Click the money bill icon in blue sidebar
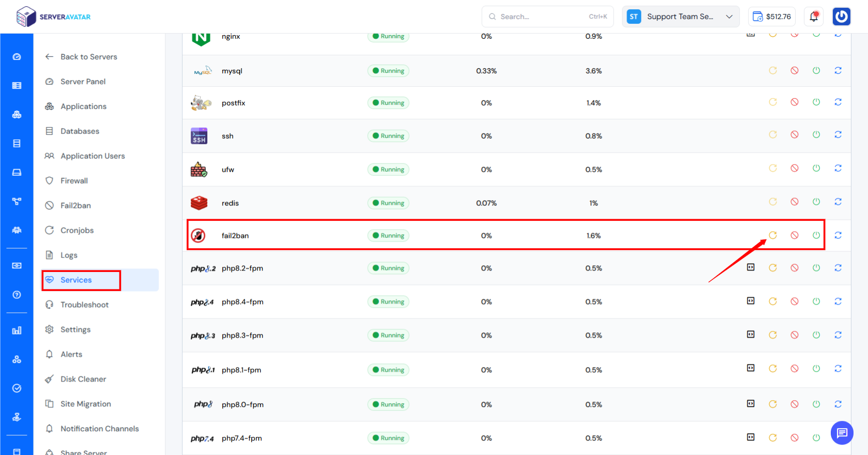The width and height of the screenshot is (868, 455). pos(17,265)
